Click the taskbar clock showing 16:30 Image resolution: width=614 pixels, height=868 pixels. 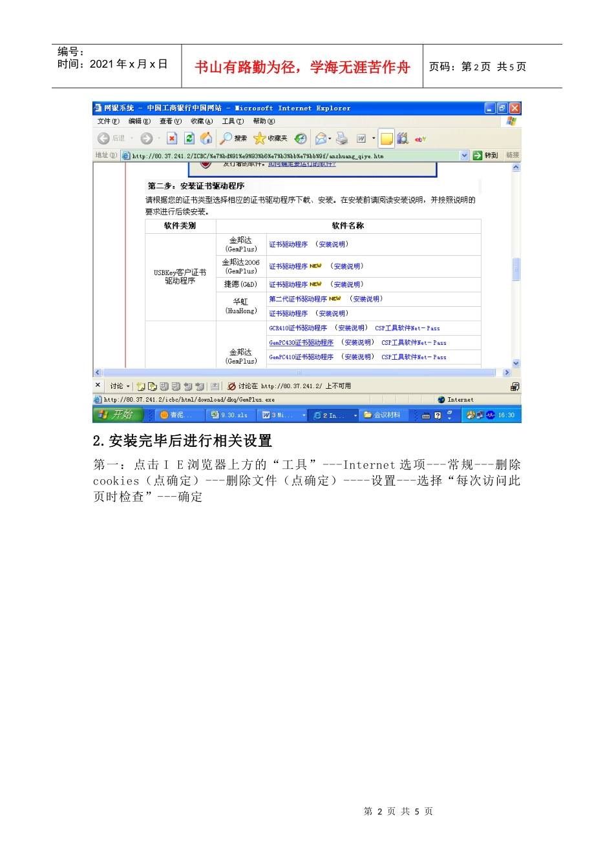click(506, 415)
